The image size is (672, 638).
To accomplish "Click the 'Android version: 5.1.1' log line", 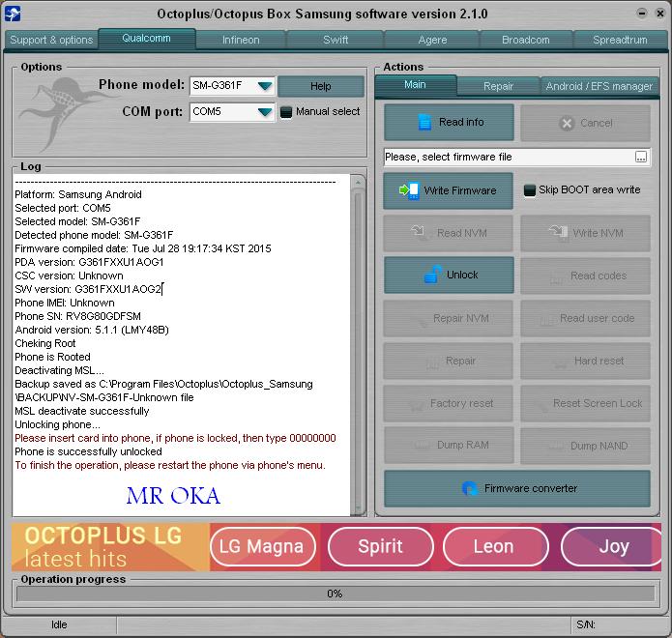I will click(92, 330).
